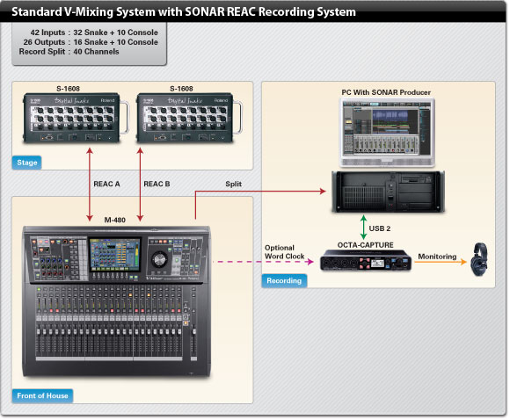510x420 pixels.
Task: Click the 'M-480' console label
Action: pyautogui.click(x=115, y=220)
